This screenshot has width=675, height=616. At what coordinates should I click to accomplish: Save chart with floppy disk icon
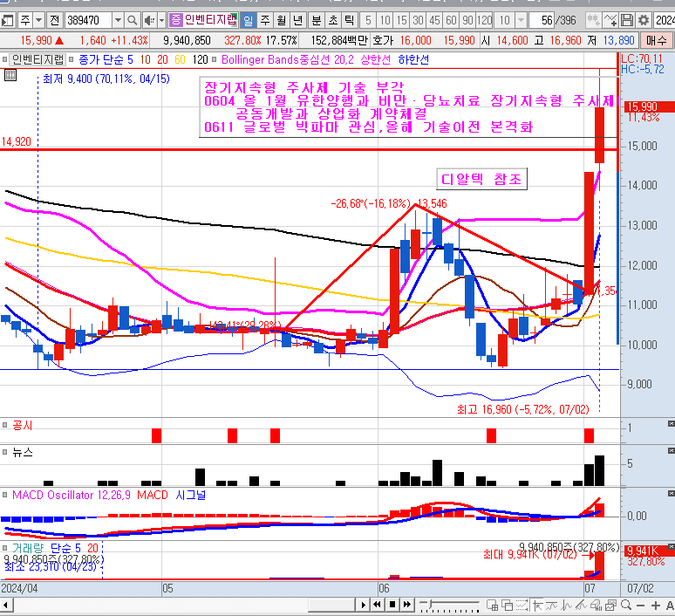pyautogui.click(x=626, y=19)
